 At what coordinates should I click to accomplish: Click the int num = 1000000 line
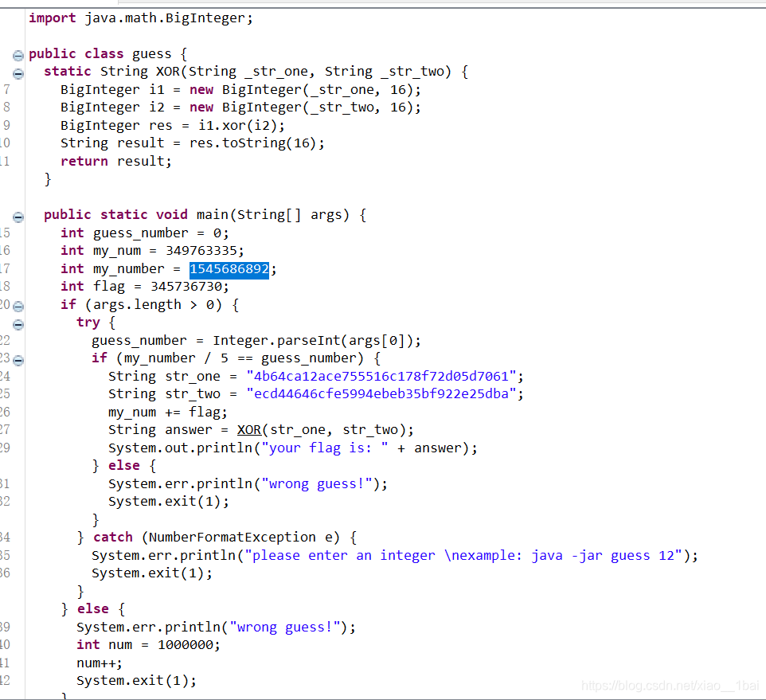[148, 645]
